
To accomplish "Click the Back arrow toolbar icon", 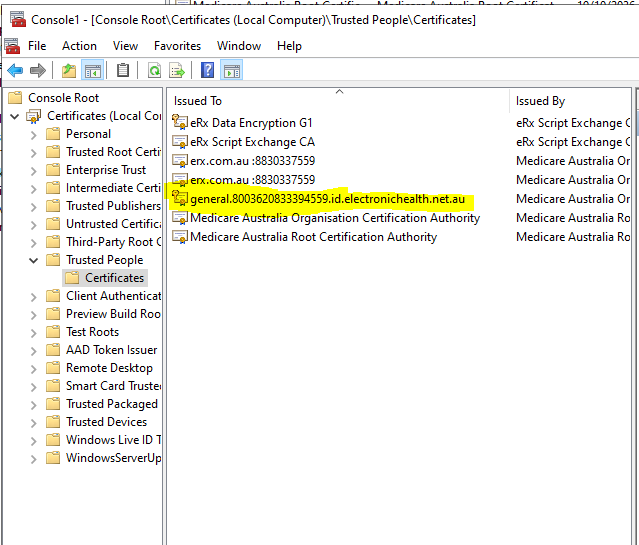I will [x=15, y=71].
